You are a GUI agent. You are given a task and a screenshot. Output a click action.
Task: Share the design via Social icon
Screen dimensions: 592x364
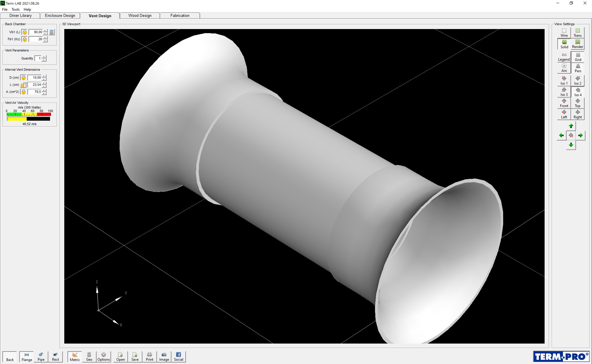[x=178, y=356]
